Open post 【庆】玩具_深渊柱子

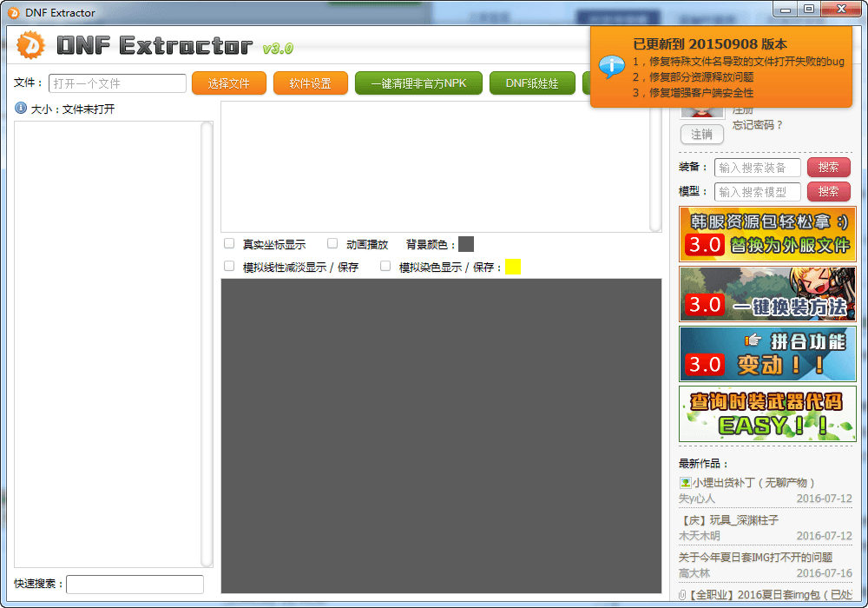click(x=729, y=520)
